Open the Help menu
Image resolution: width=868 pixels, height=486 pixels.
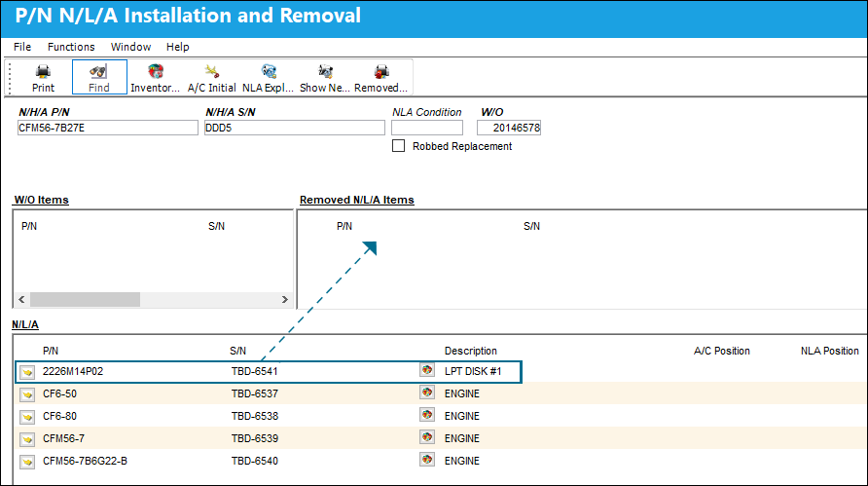point(178,47)
